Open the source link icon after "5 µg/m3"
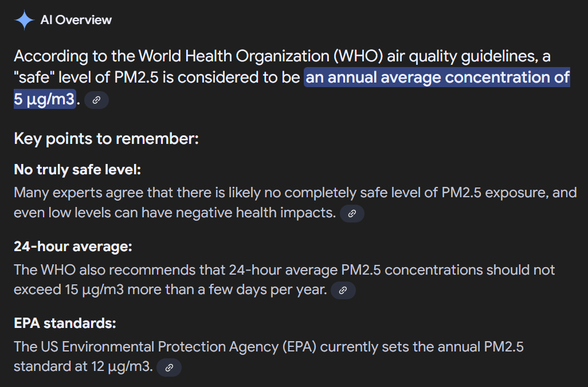 (96, 100)
